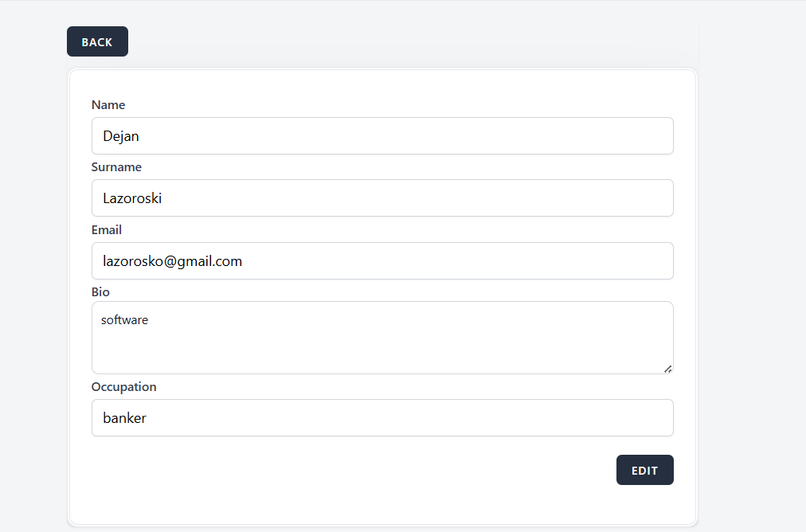Click the Surname field label
This screenshot has height=532, width=806.
[x=116, y=167]
